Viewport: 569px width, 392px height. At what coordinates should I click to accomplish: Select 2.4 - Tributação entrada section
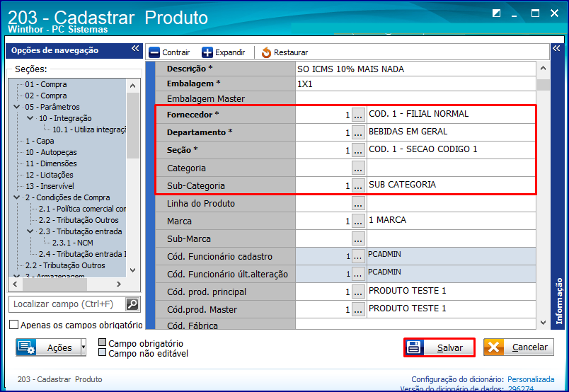coord(83,254)
